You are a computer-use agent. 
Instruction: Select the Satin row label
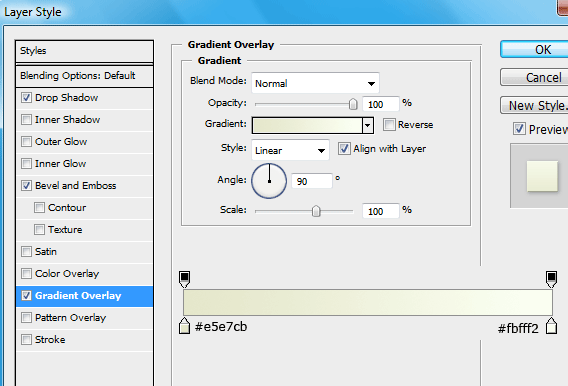(x=46, y=252)
